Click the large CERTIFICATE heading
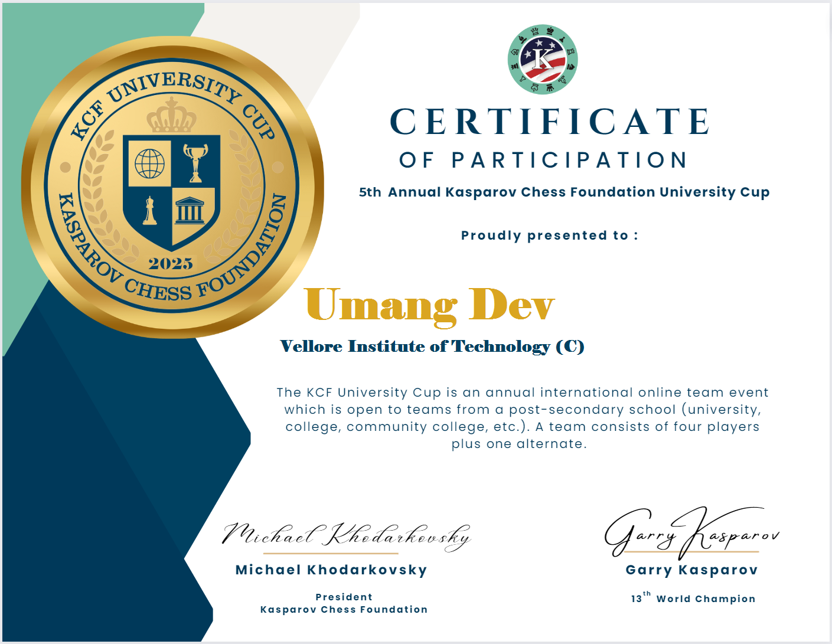This screenshot has height=644, width=832. coord(550,122)
